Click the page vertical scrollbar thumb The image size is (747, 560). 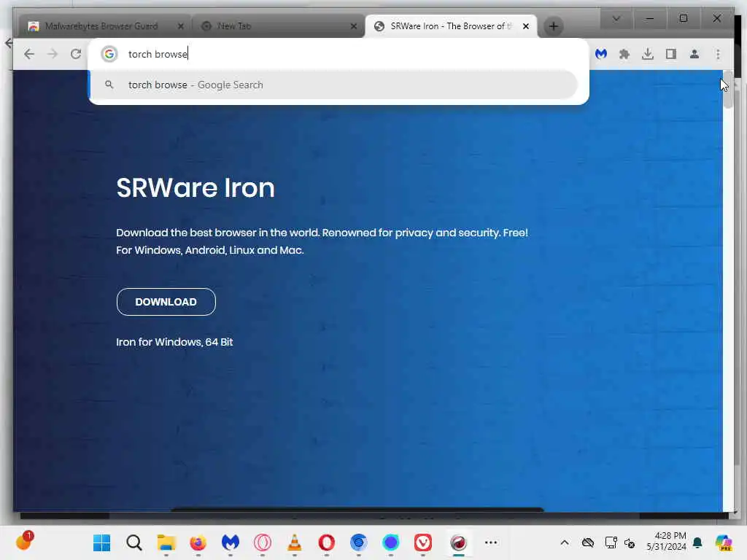tap(727, 90)
